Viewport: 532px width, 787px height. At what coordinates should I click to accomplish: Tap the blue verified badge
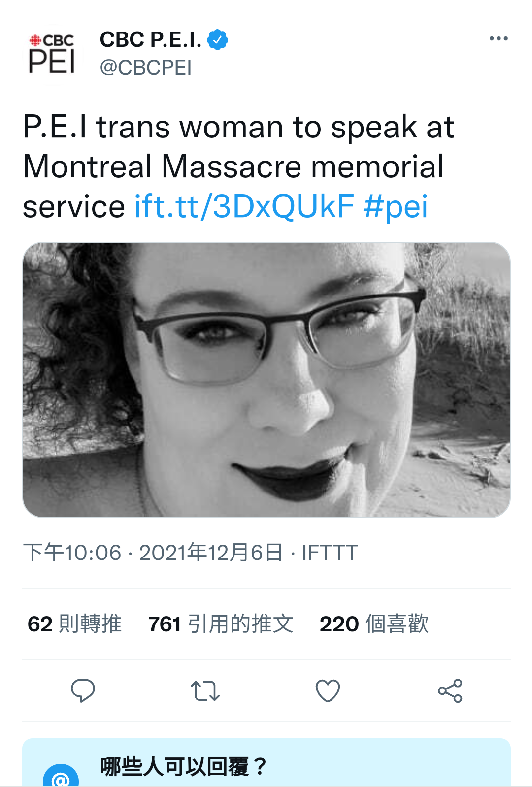pos(217,39)
